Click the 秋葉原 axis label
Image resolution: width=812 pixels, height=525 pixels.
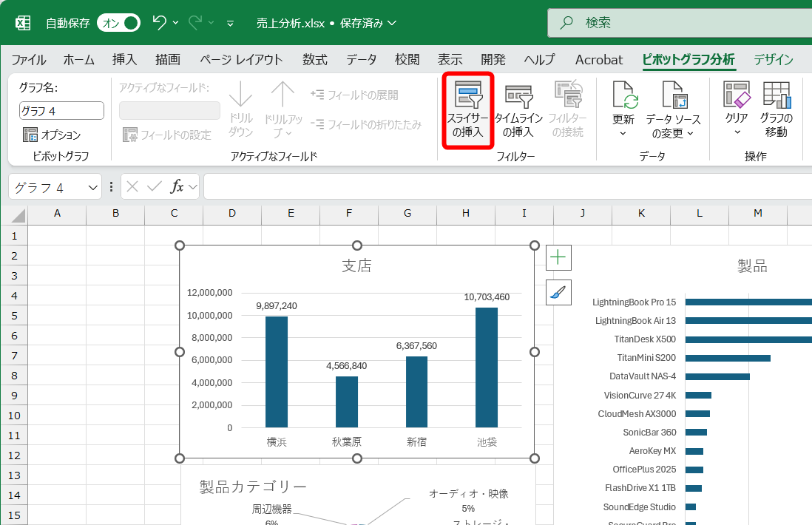346,442
